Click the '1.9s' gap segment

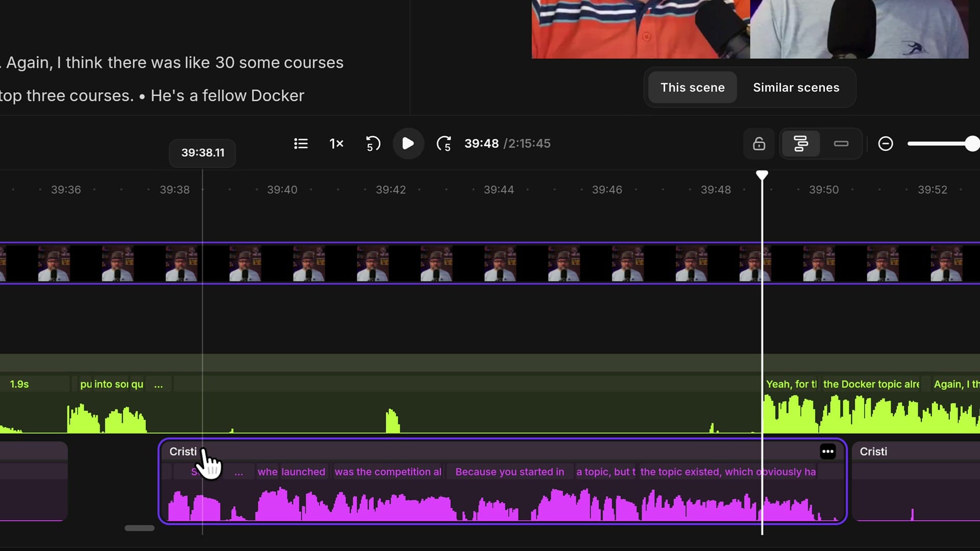tap(34, 384)
